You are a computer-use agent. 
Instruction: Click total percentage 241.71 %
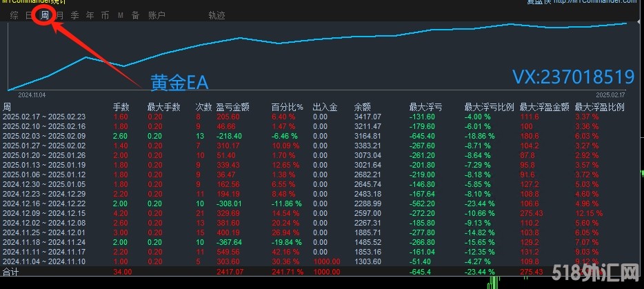click(288, 272)
